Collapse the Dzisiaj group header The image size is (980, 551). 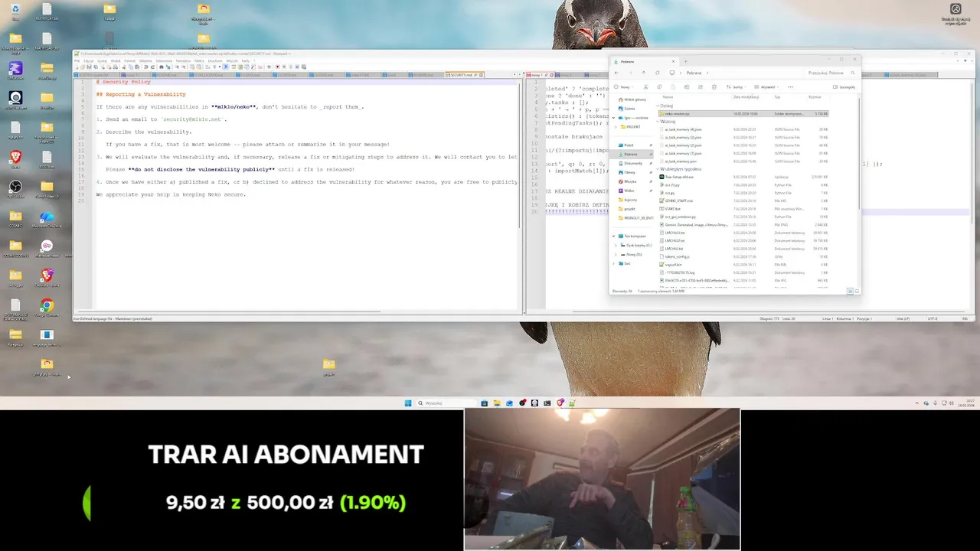(x=658, y=106)
